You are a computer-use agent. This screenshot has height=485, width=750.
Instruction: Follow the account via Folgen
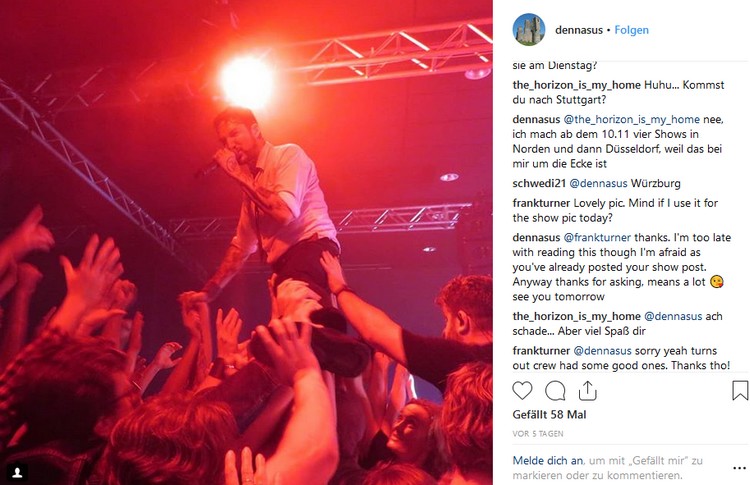pos(631,30)
